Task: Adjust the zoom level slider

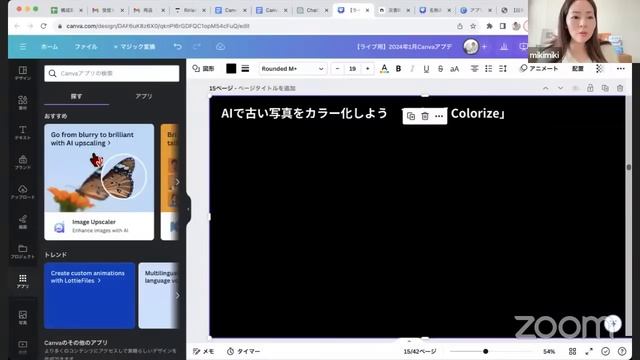Action: pos(485,351)
